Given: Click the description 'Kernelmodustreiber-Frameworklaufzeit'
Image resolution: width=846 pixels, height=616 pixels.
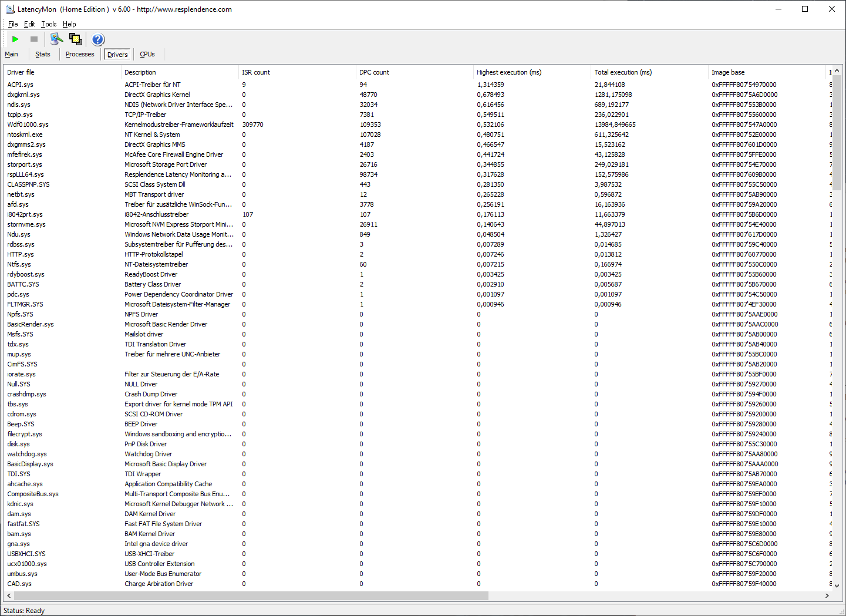Looking at the screenshot, I should 179,124.
